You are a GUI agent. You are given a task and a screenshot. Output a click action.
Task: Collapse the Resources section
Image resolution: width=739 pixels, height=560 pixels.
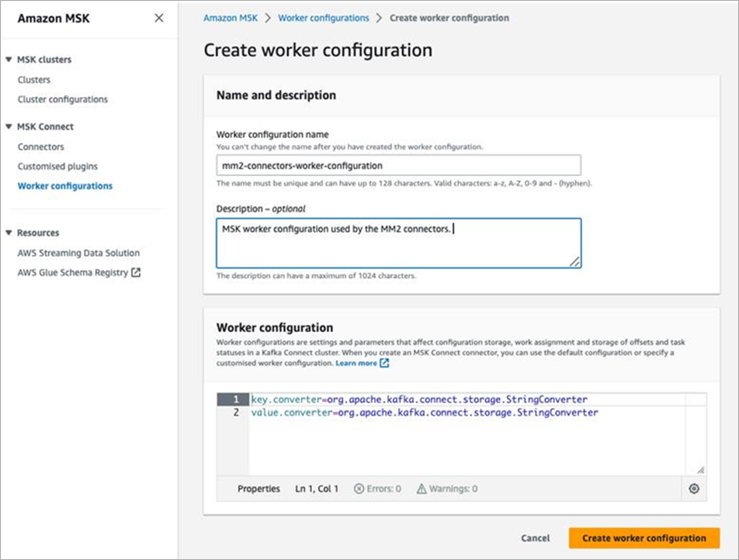pos(9,233)
